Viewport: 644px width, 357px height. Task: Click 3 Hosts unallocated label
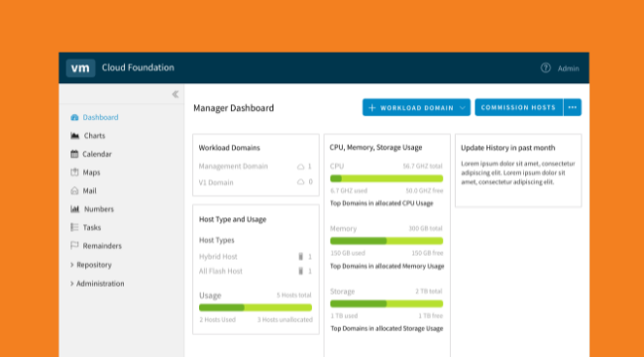(x=285, y=319)
